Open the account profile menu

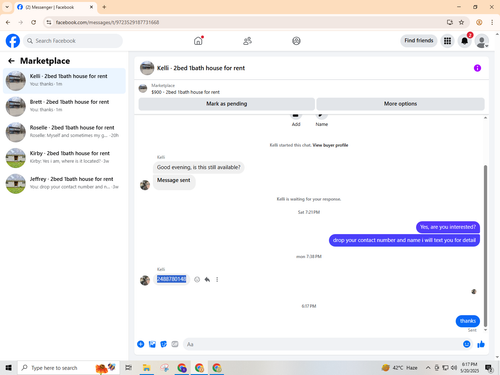[x=482, y=41]
